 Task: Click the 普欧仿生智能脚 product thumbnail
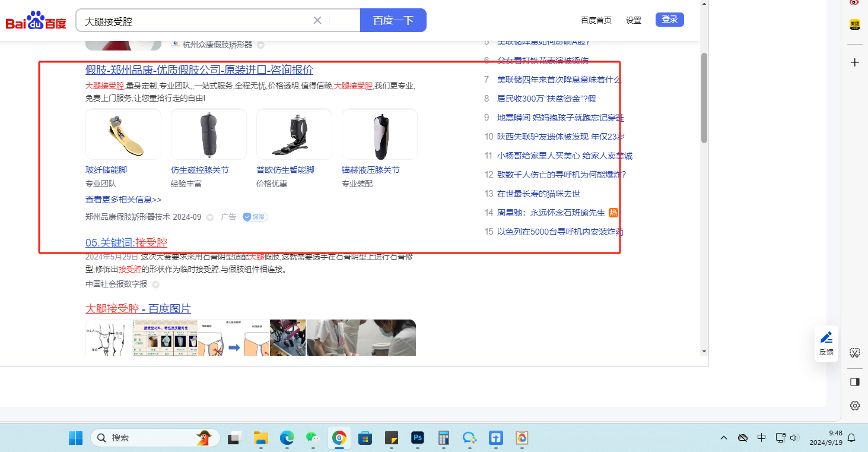click(294, 134)
